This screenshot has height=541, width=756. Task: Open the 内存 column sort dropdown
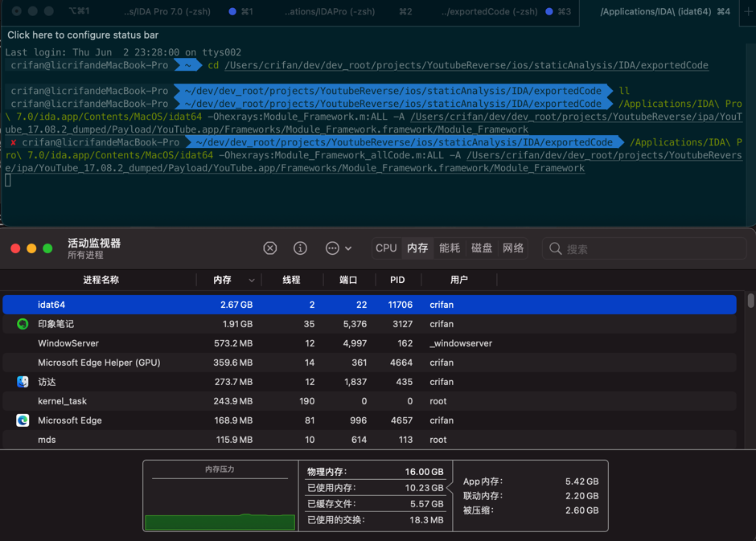pyautogui.click(x=250, y=280)
